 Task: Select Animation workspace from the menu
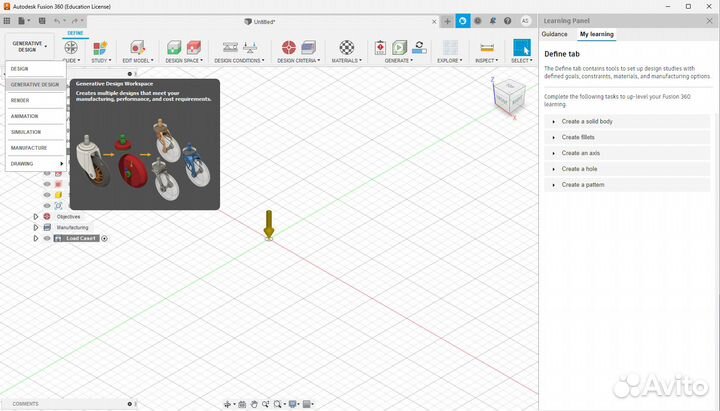[35, 116]
